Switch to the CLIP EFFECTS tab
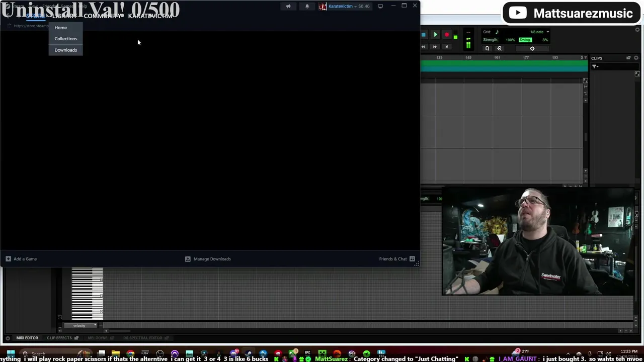This screenshot has height=362, width=644. click(59, 338)
